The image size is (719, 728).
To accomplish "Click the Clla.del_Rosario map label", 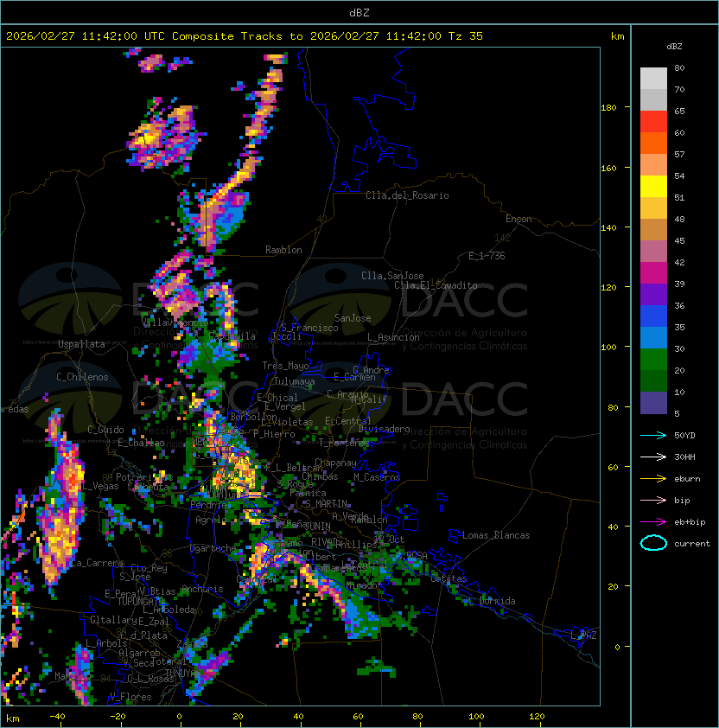I will click(x=407, y=195).
